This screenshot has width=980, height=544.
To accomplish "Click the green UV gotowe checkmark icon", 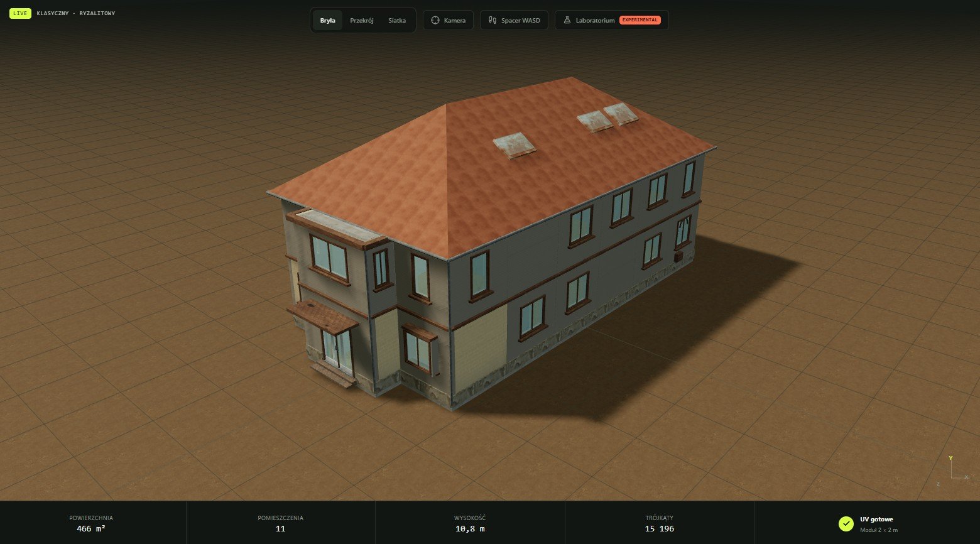I will tap(846, 523).
